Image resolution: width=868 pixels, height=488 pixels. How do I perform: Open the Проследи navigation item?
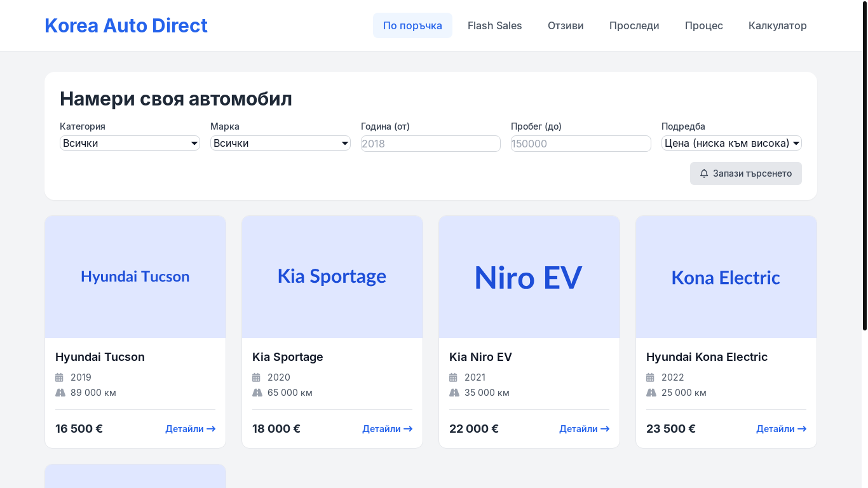[634, 25]
